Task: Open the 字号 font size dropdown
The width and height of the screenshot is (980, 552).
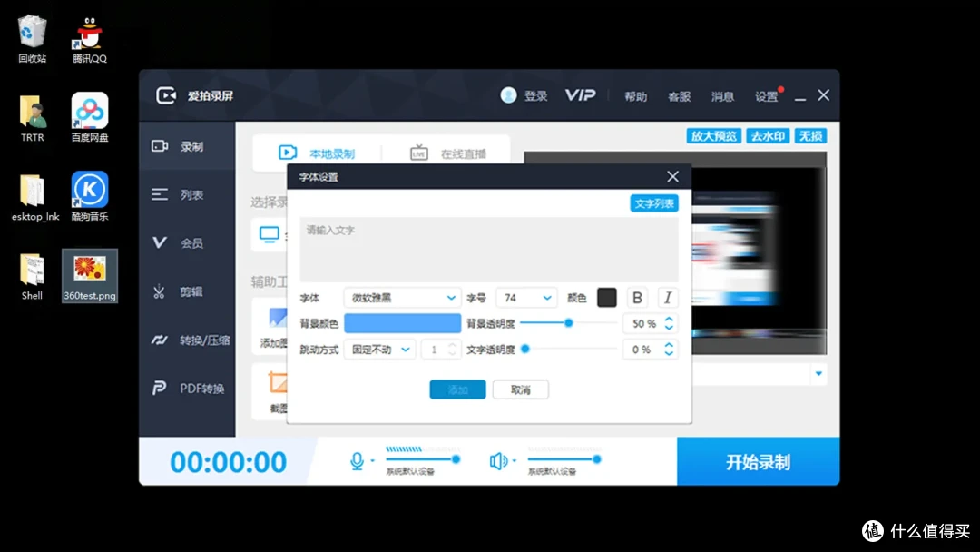Action: pyautogui.click(x=526, y=298)
